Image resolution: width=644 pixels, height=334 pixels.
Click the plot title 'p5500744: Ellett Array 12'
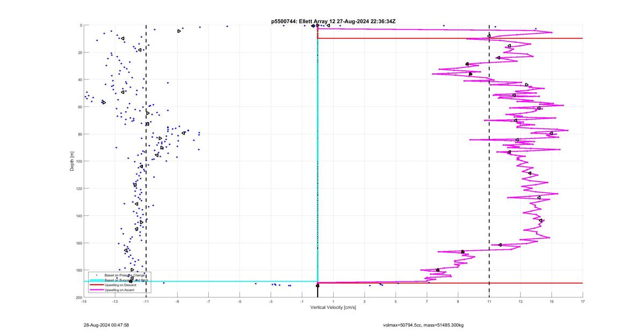[x=304, y=21]
